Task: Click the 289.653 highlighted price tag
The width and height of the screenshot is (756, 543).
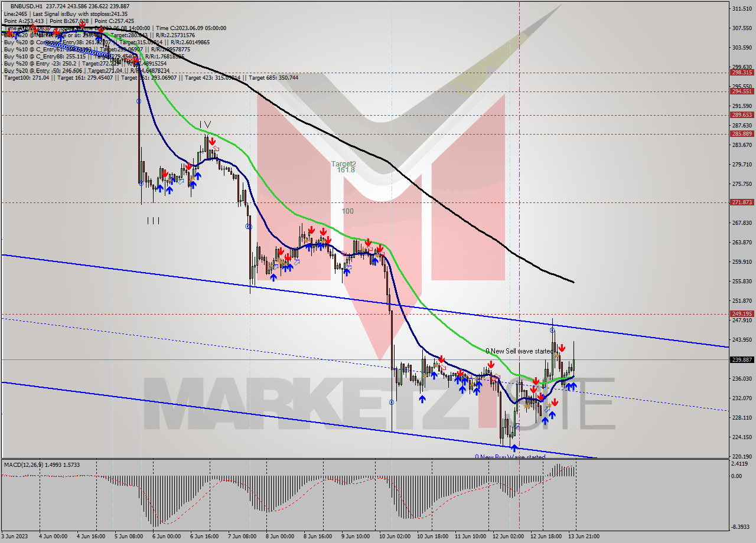Action: (741, 115)
